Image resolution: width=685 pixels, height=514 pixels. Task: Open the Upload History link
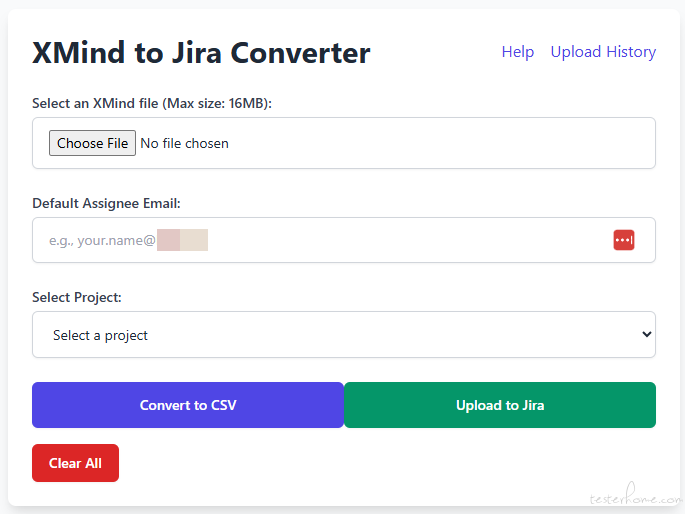pos(603,52)
